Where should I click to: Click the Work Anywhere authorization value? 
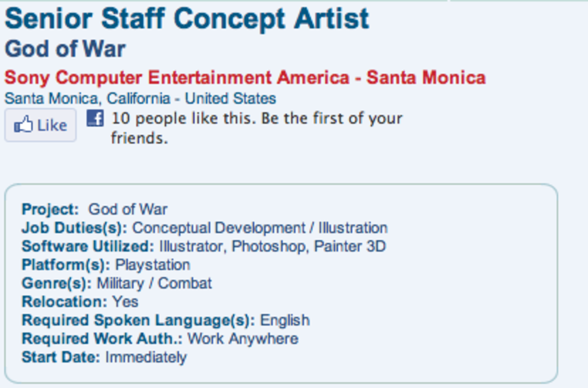point(243,339)
